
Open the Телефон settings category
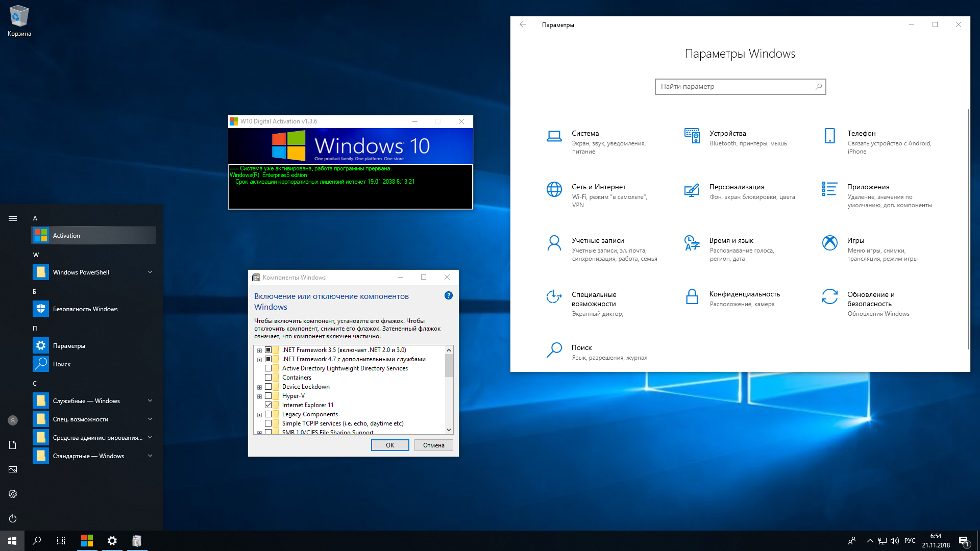click(878, 142)
